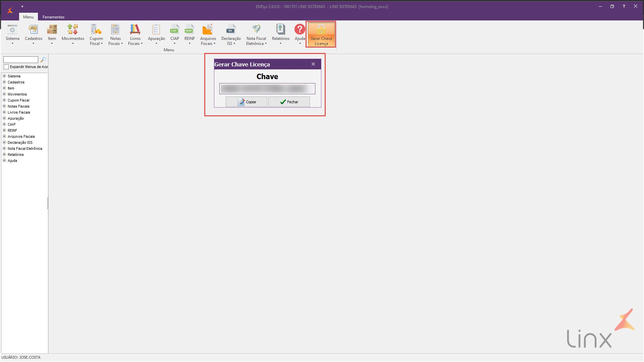Click the search magnifier in the sidebar
This screenshot has width=644, height=362.
43,60
